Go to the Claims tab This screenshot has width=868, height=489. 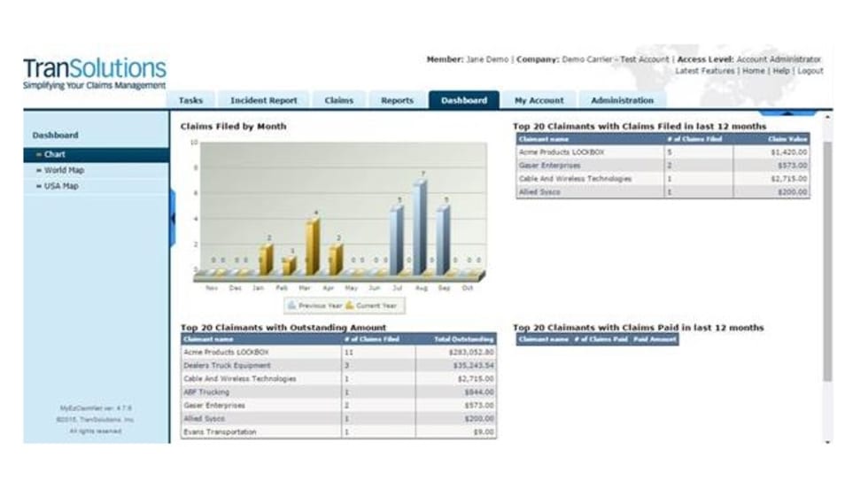[x=338, y=101]
